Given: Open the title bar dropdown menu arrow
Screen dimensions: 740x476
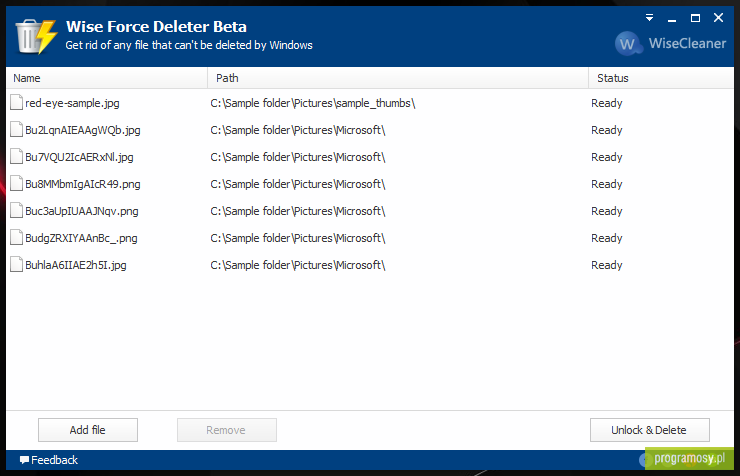Looking at the screenshot, I should [649, 18].
